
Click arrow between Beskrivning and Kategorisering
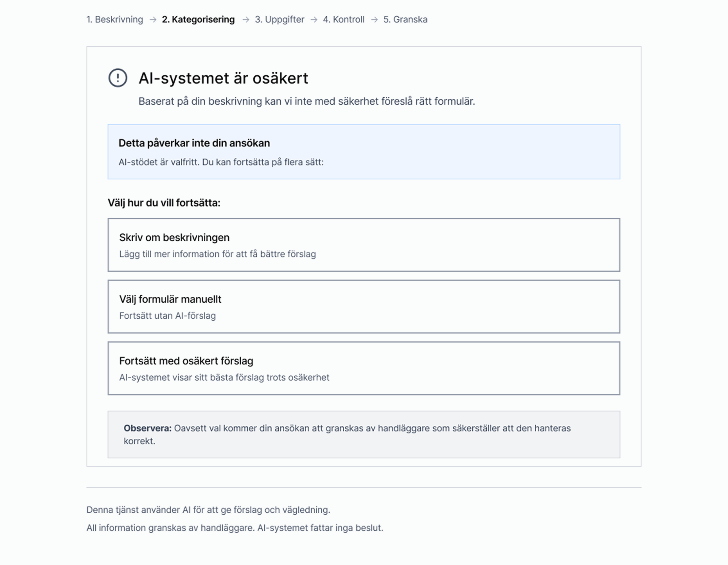click(x=153, y=20)
